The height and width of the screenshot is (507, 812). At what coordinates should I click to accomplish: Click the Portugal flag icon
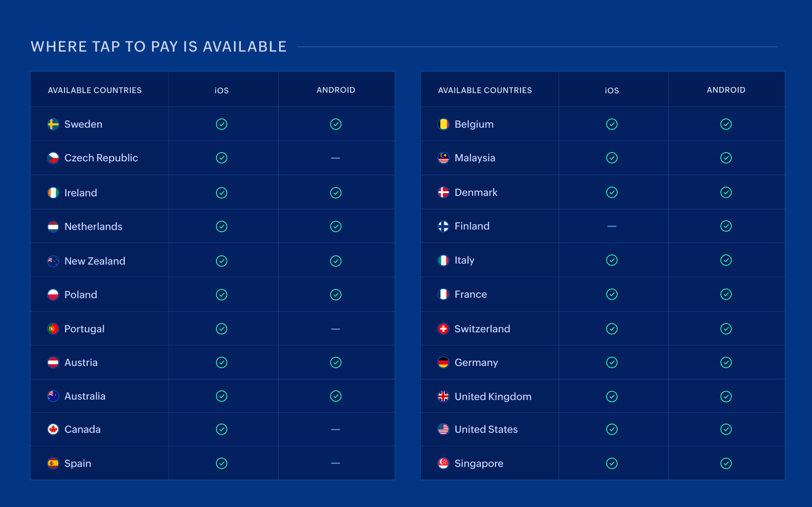[x=53, y=329]
